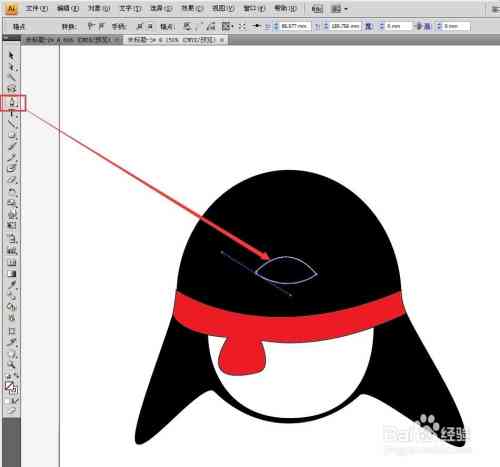
Task: Select the Pen tool highlighted in red
Action: pyautogui.click(x=13, y=103)
